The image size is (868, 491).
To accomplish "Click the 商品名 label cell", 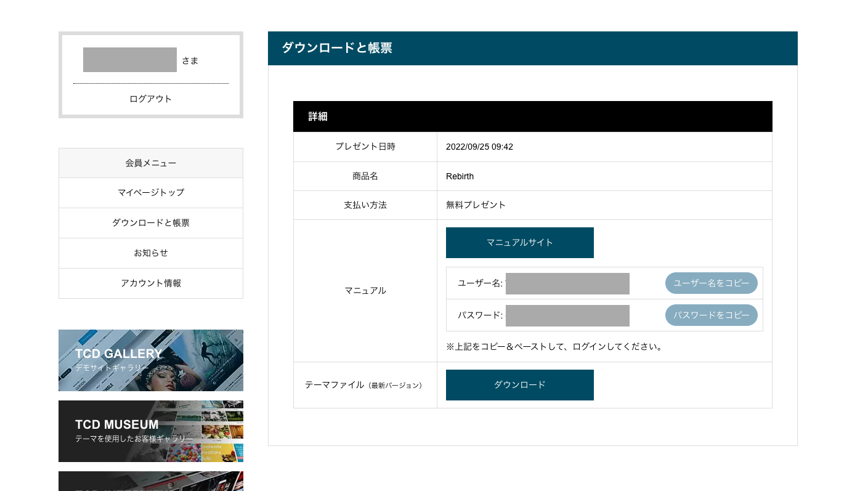I will 365,176.
